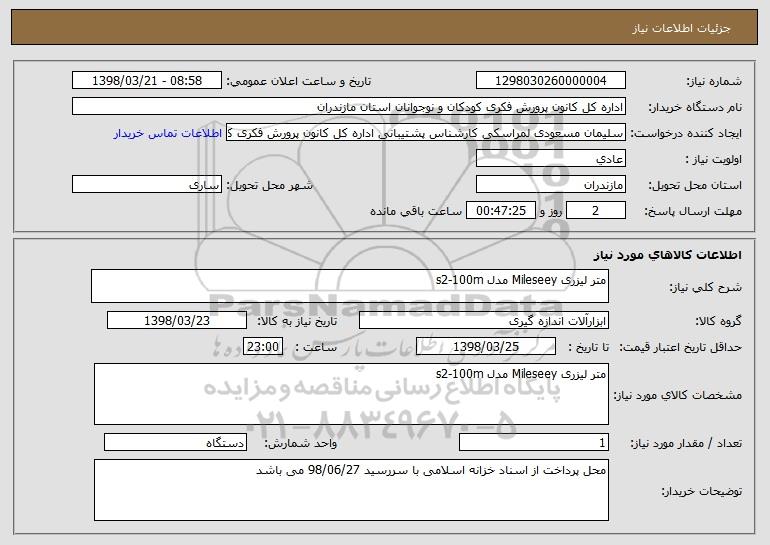Select the واحد شمارش field دستگاه

click(x=175, y=442)
